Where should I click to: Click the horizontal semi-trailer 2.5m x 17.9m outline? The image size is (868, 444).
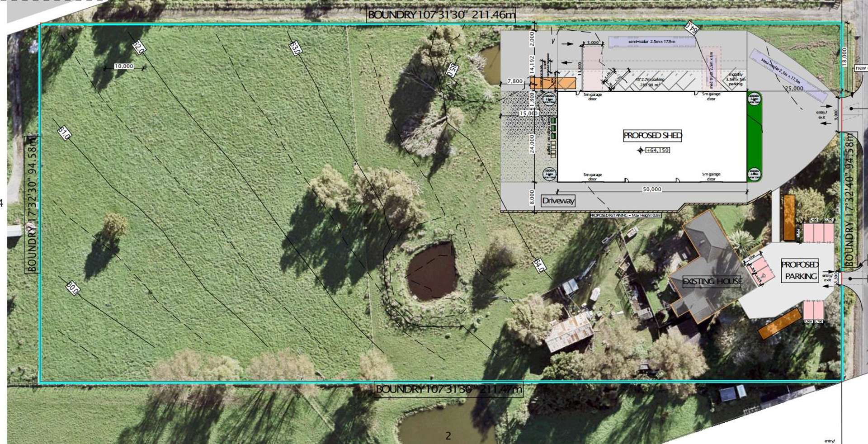pyautogui.click(x=651, y=42)
